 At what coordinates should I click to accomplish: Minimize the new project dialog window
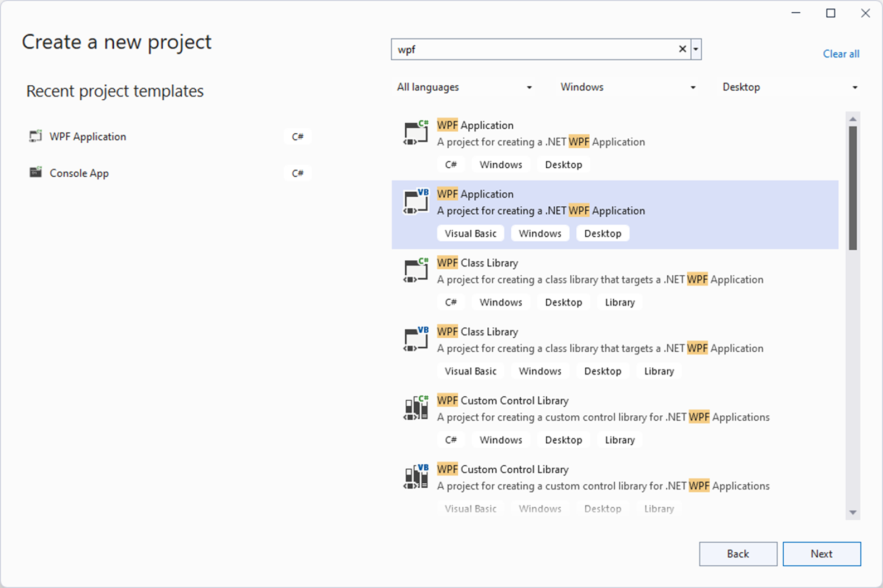(796, 13)
